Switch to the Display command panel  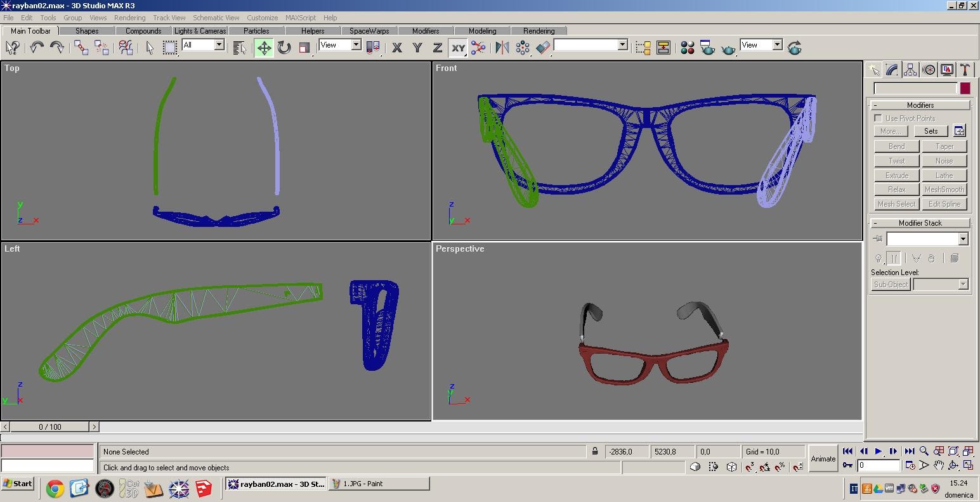tap(947, 70)
